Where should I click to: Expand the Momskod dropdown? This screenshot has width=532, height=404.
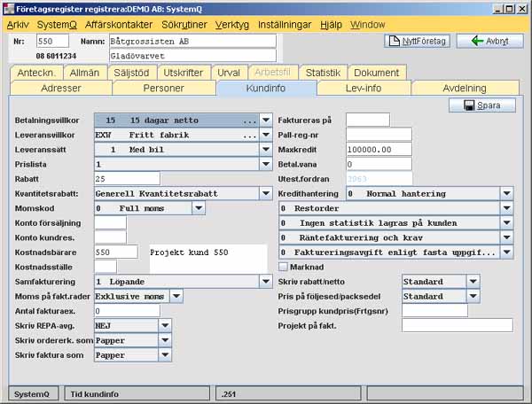(x=199, y=208)
